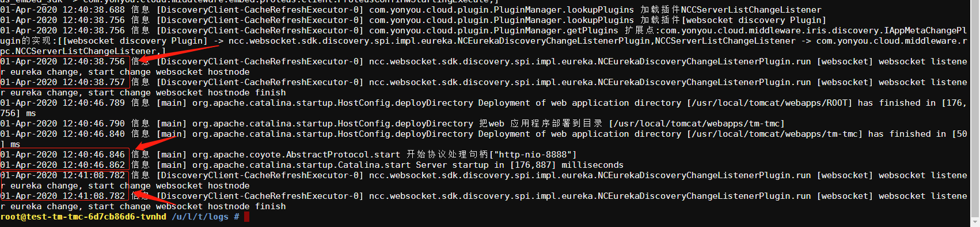Click the timestamp 12:40:46.846 in the log
Viewport: 980px width, 227px height.
coord(93,155)
